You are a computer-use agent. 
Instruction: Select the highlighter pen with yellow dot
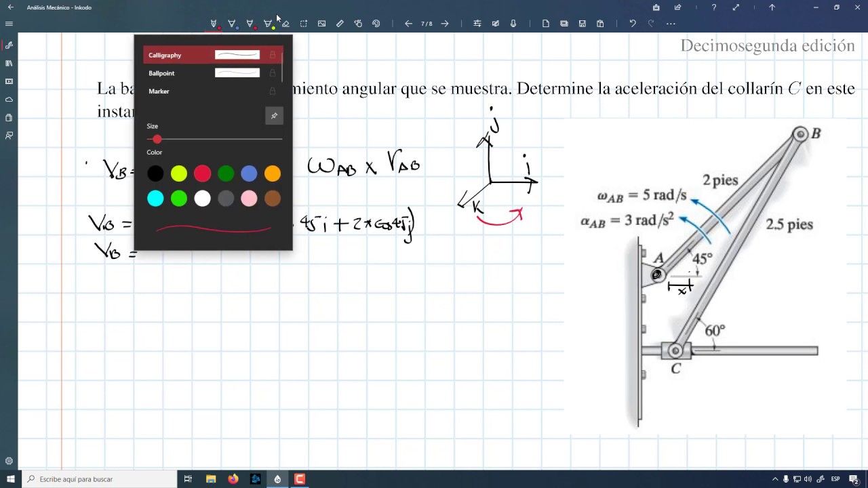269,24
